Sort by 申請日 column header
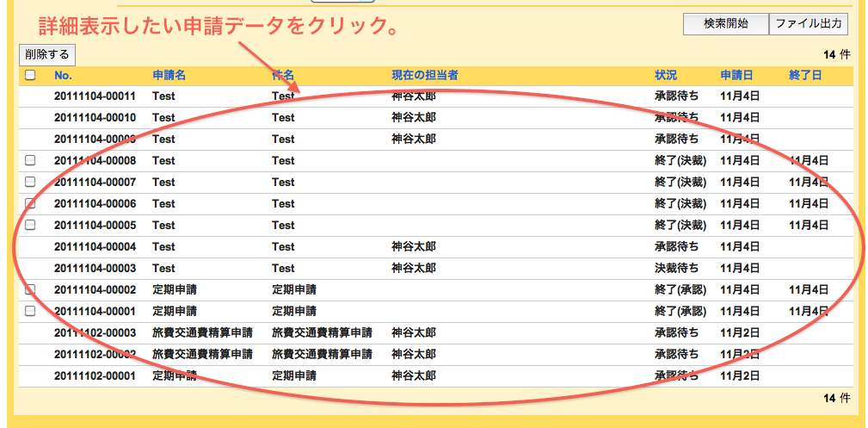868x428 pixels. click(736, 76)
